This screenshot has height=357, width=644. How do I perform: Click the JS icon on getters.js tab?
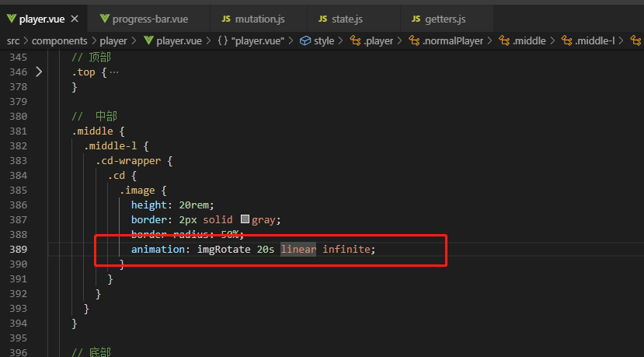click(416, 19)
